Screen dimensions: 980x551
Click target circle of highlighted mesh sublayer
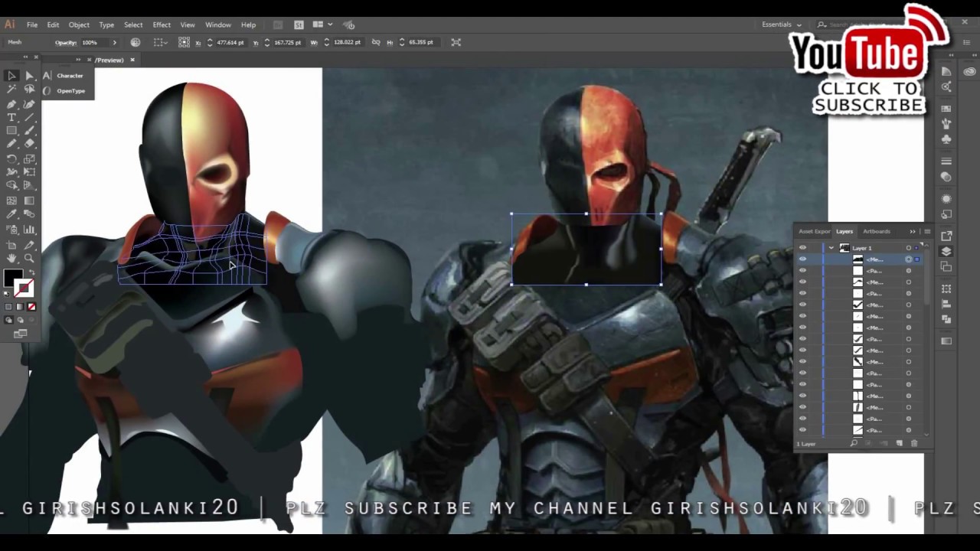pos(909,259)
